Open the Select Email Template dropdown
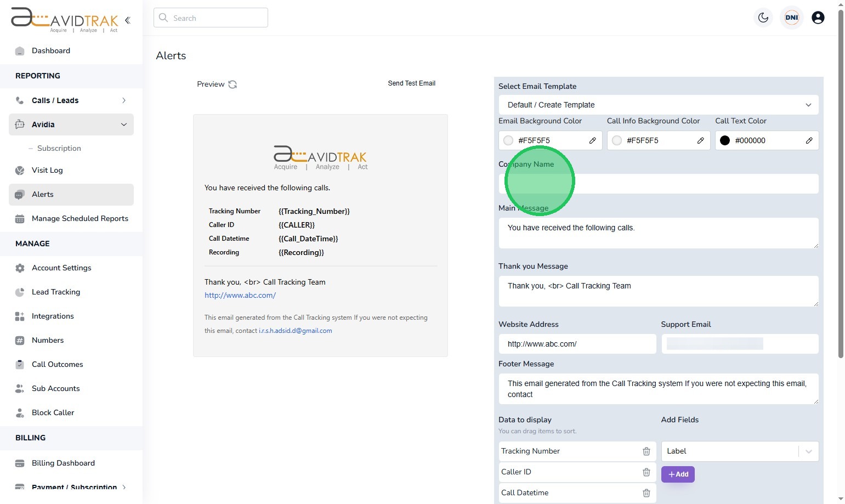This screenshot has width=845, height=504. 658,105
